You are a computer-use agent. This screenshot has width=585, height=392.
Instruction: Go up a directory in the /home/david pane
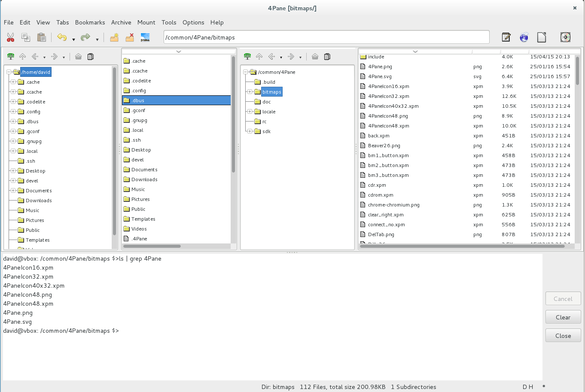pyautogui.click(x=23, y=56)
